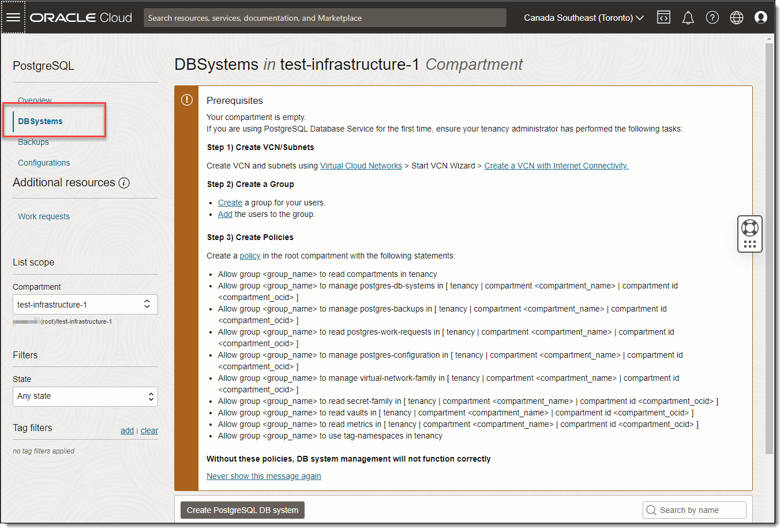Click the Without these policies warning text

[x=348, y=459]
